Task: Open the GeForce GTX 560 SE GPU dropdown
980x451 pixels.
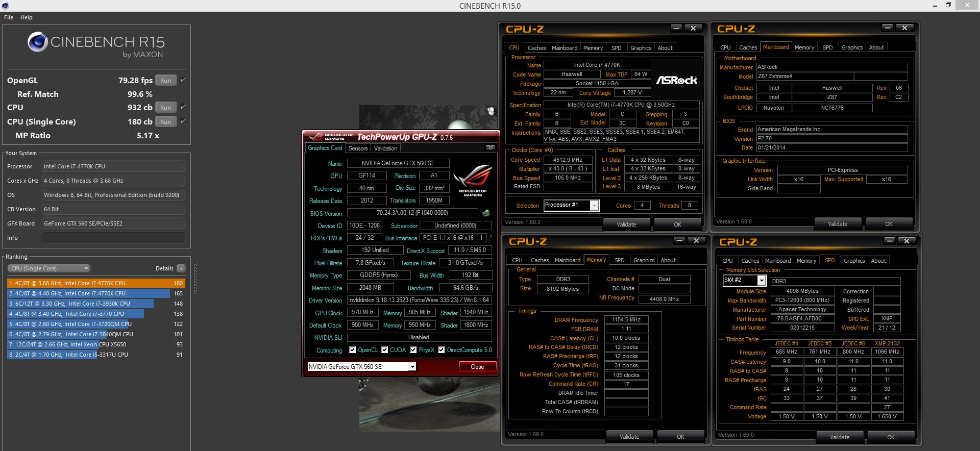Action: point(362,367)
